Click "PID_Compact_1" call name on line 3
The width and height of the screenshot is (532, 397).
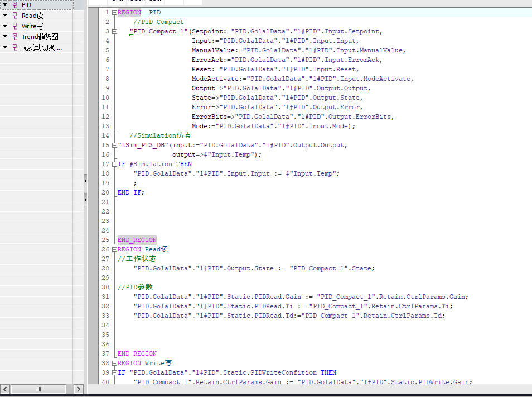pyautogui.click(x=158, y=32)
